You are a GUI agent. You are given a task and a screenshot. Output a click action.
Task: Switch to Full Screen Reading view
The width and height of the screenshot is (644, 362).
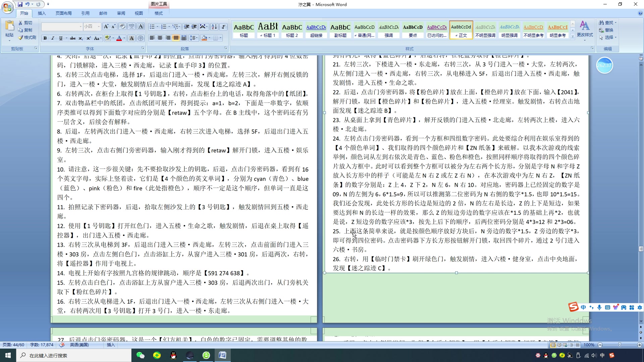pyautogui.click(x=559, y=345)
